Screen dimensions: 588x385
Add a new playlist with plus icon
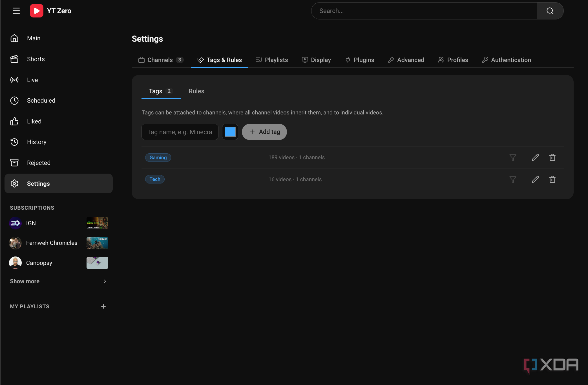tap(103, 306)
